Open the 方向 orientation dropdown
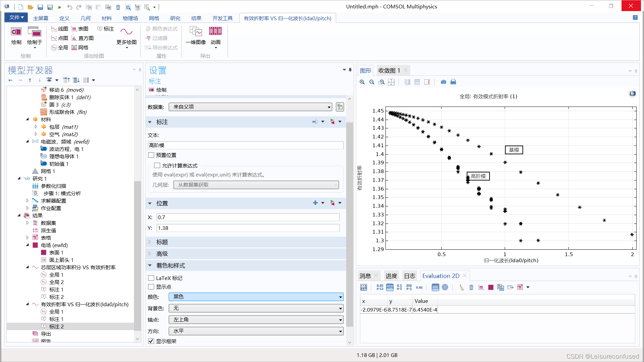 (x=256, y=331)
